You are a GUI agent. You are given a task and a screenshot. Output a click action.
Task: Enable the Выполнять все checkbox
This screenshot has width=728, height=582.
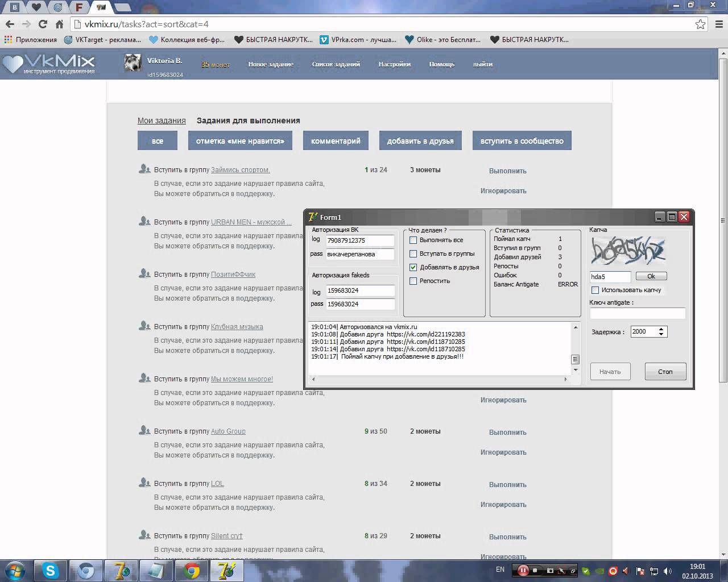413,240
